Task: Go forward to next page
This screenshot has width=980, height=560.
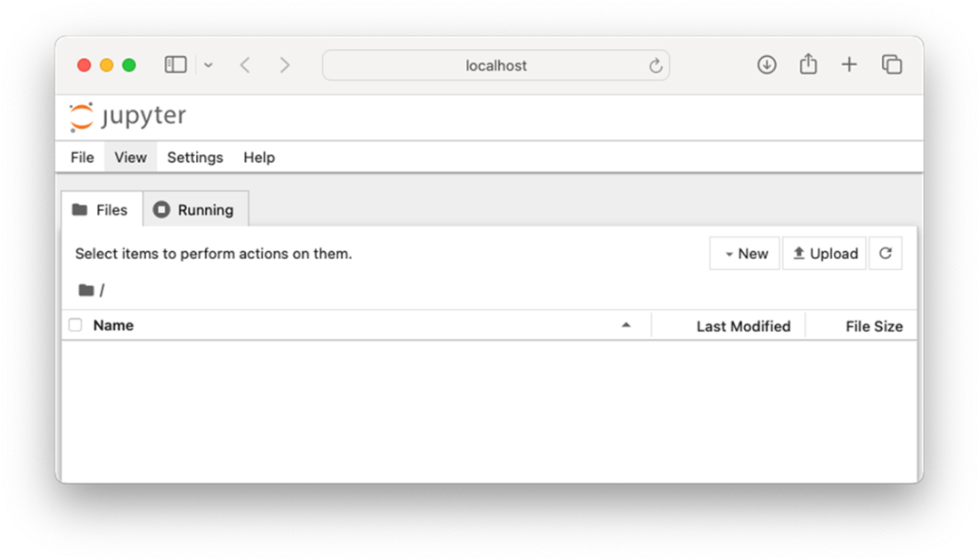Action: [x=284, y=65]
